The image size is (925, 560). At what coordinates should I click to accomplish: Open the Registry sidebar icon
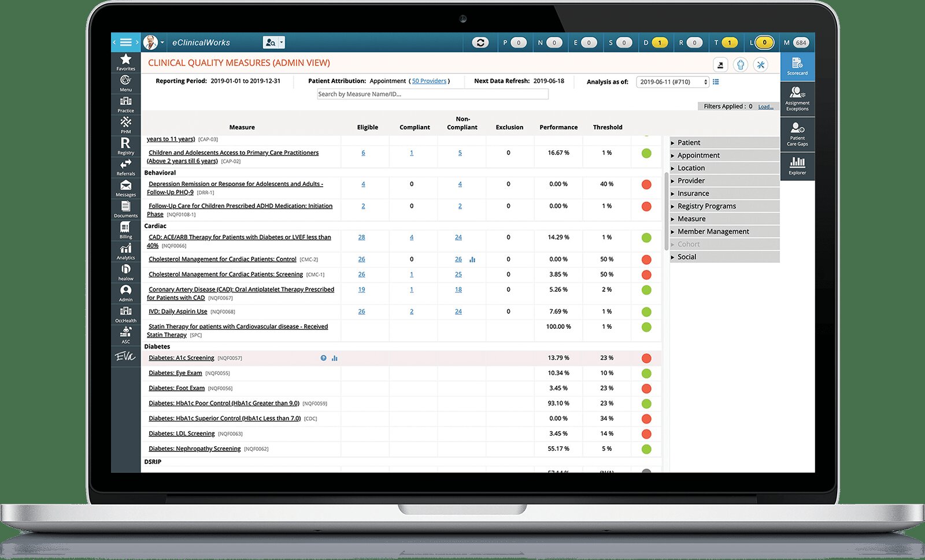[125, 146]
